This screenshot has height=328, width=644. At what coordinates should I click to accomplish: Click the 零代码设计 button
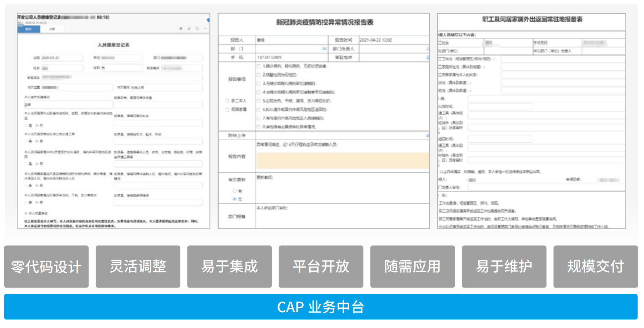pos(46,266)
